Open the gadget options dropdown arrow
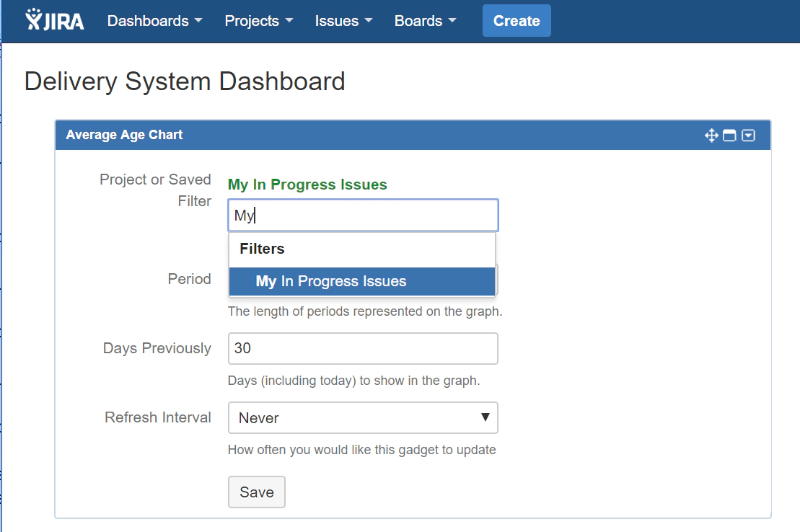 click(749, 136)
